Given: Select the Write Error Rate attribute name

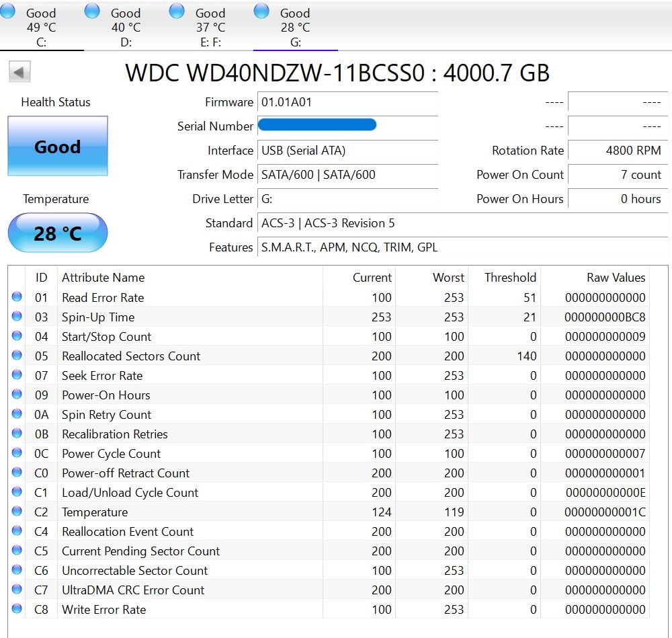Looking at the screenshot, I should pyautogui.click(x=103, y=610).
